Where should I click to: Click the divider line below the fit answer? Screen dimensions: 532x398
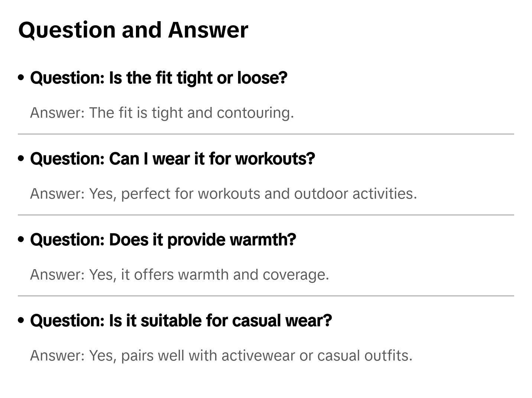[266, 134]
